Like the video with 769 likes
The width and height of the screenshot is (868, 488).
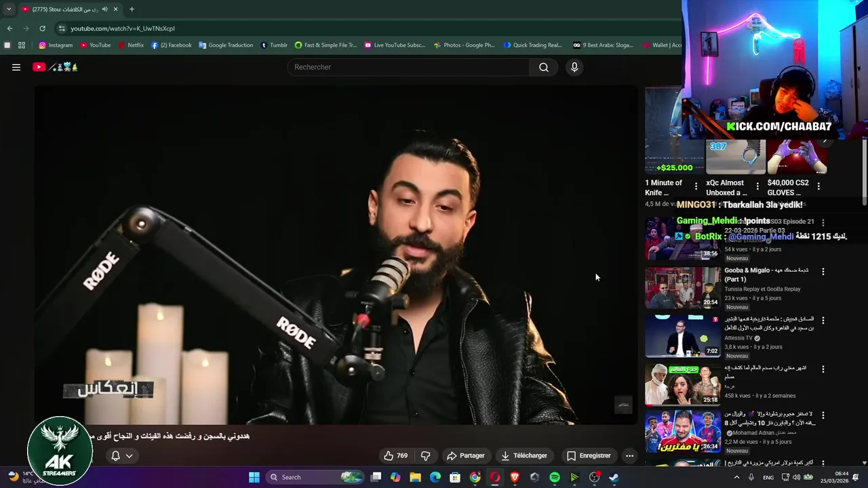point(395,455)
